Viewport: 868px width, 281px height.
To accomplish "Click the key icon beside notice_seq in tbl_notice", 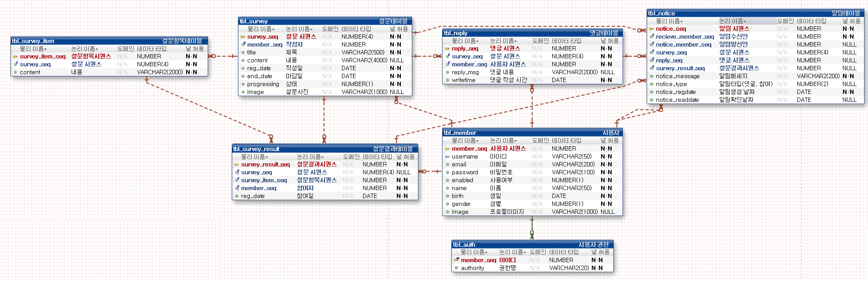I will tap(652, 29).
